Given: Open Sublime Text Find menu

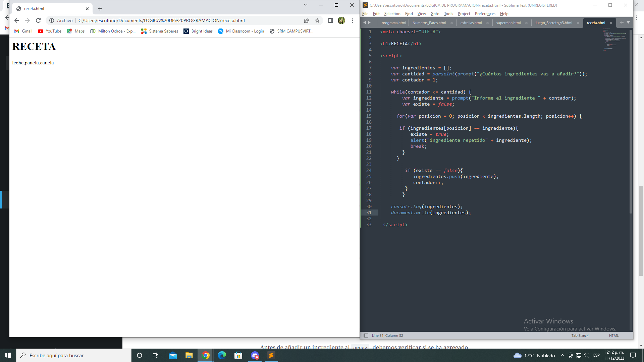Looking at the screenshot, I should 409,14.
